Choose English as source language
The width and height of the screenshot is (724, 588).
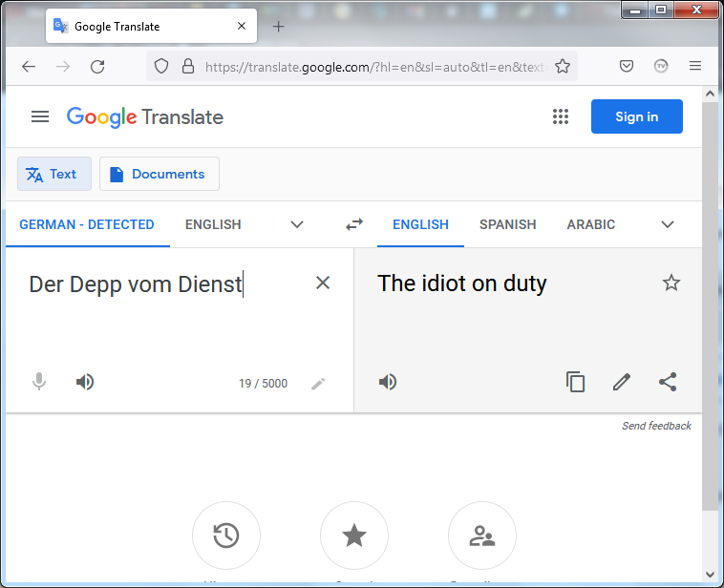point(213,224)
